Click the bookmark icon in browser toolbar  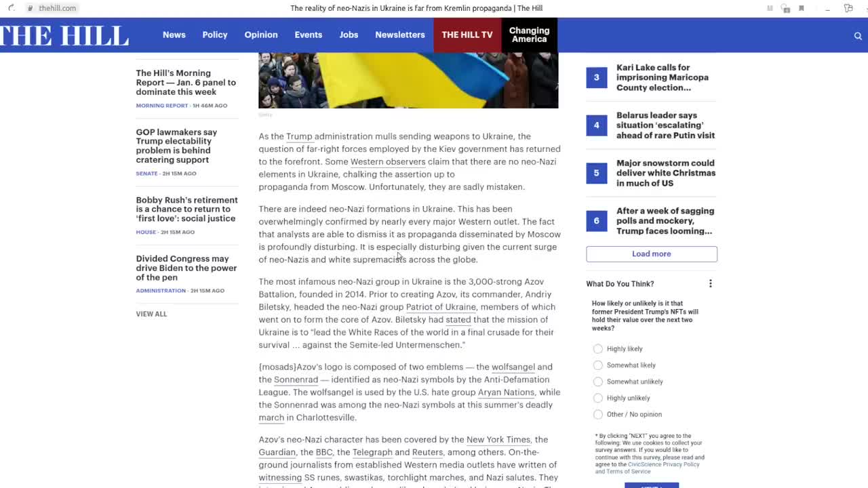802,8
